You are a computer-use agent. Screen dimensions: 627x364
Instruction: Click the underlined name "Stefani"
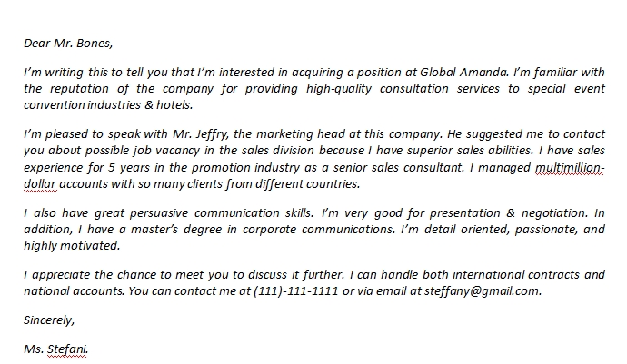coord(66,349)
